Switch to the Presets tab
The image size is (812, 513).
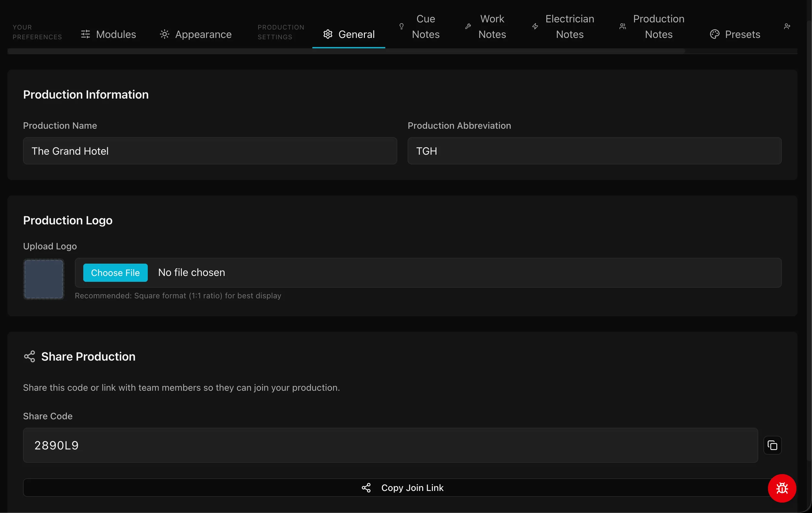coord(735,34)
